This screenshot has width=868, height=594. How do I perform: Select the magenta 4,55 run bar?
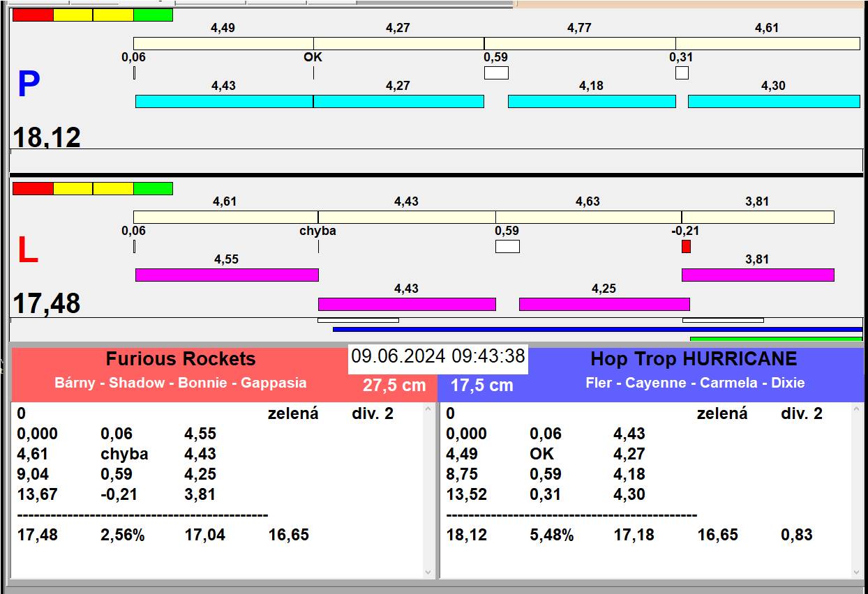226,275
